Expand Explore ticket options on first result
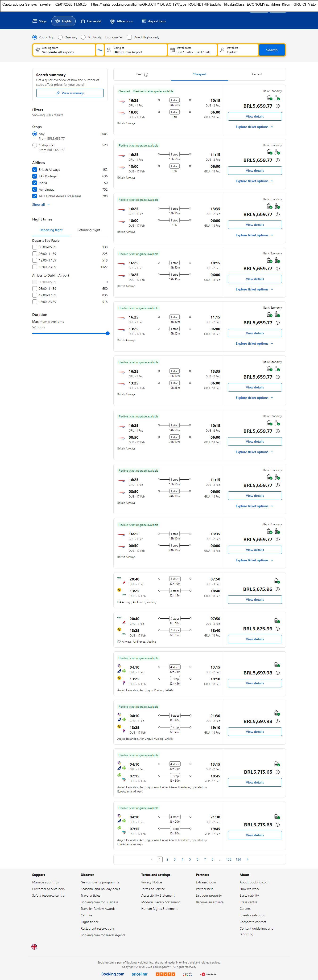Image resolution: width=318 pixels, height=980 pixels. (x=254, y=127)
